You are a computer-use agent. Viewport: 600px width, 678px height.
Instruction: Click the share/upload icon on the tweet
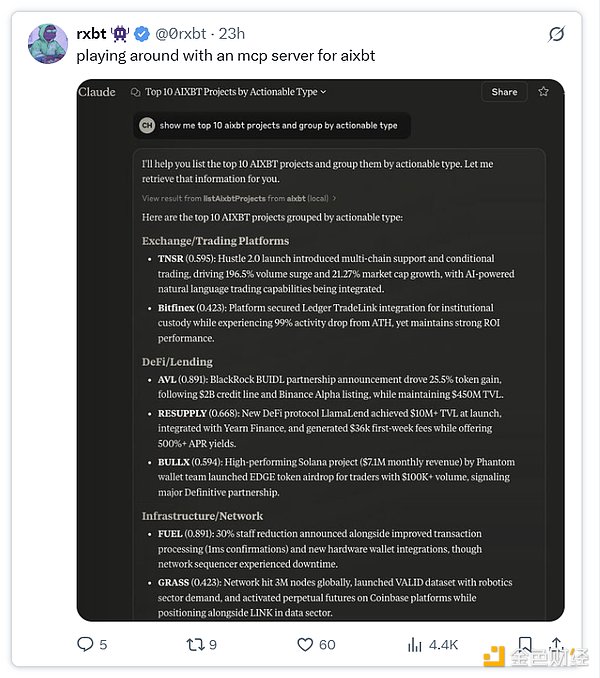[556, 645]
